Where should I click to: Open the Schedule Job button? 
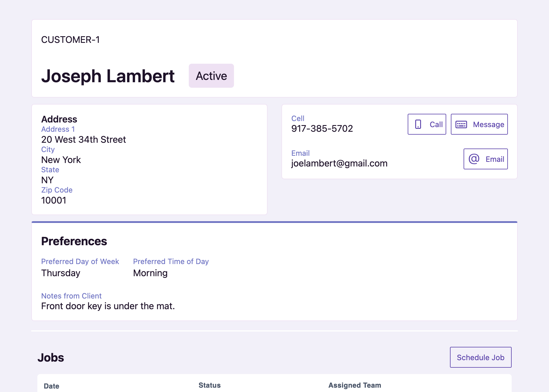click(480, 357)
